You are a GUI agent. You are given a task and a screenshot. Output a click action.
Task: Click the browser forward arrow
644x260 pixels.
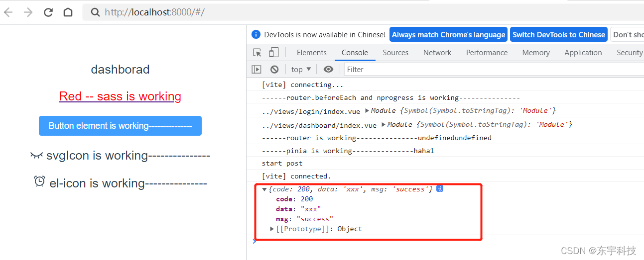pyautogui.click(x=28, y=12)
